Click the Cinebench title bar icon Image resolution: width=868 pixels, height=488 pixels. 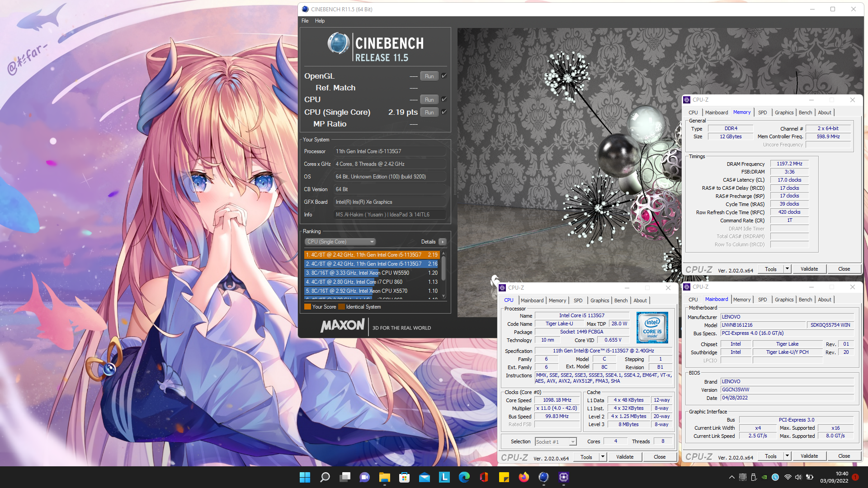305,9
